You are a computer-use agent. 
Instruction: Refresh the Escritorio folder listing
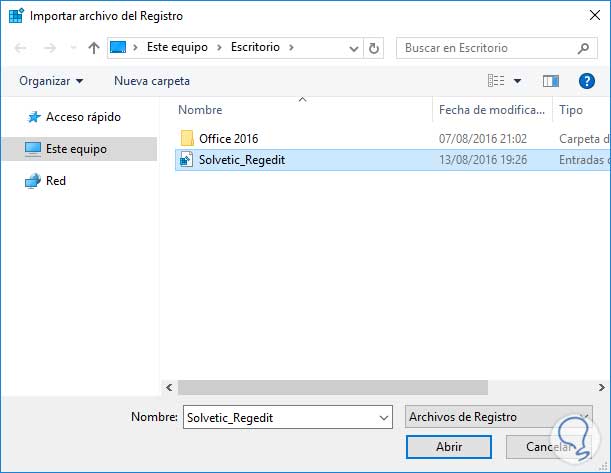[374, 48]
